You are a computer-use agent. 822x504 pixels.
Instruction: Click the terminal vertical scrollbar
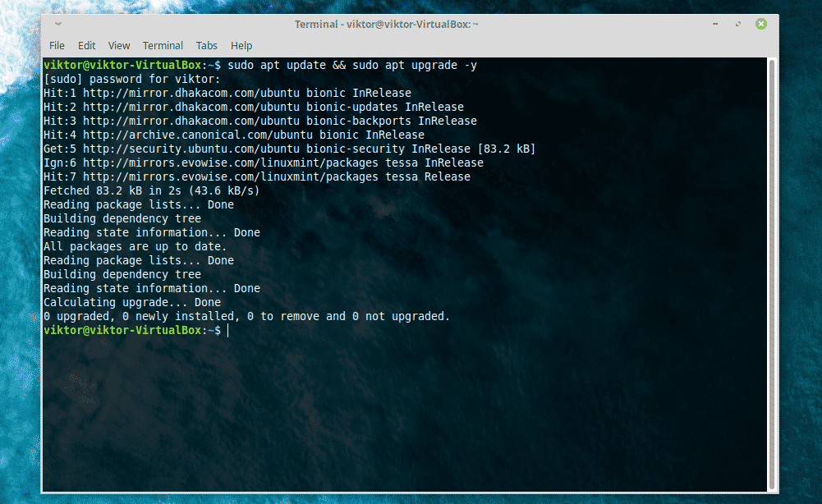coord(772,274)
